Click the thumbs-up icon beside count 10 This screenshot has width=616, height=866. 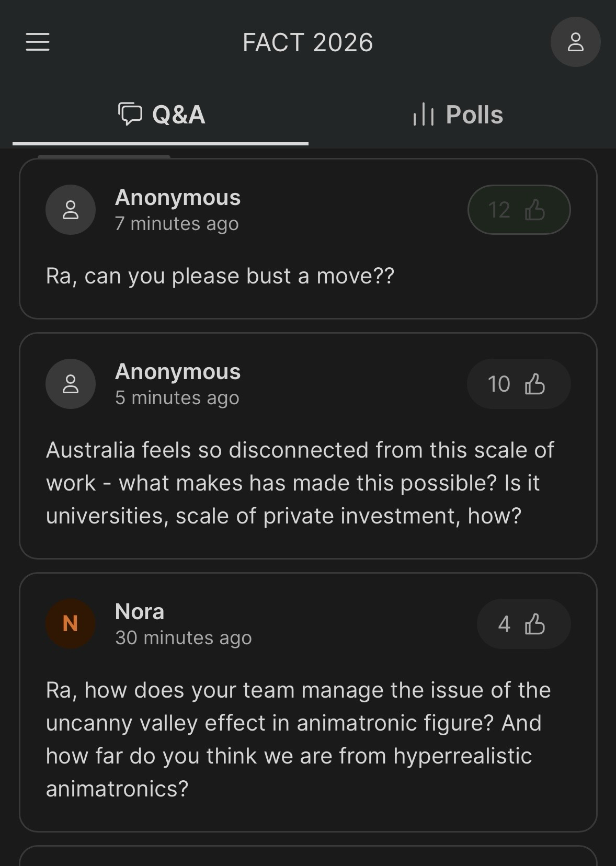point(534,384)
